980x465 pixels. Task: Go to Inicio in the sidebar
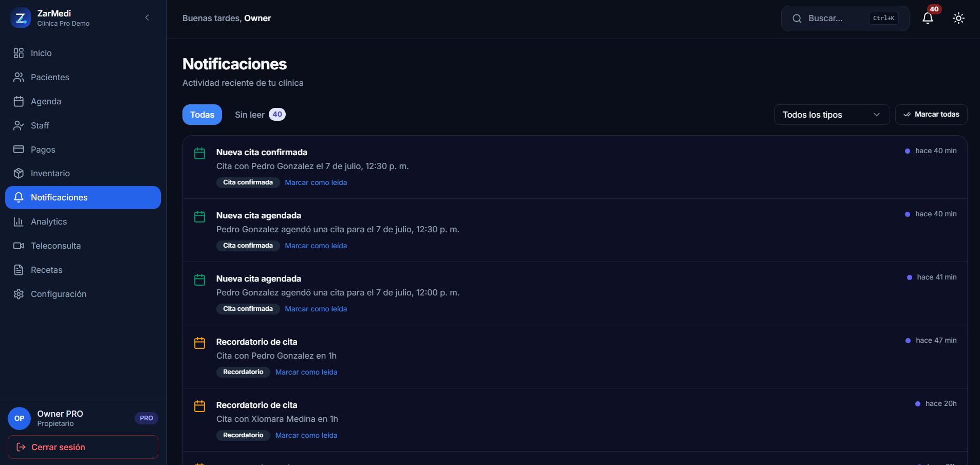[83, 53]
